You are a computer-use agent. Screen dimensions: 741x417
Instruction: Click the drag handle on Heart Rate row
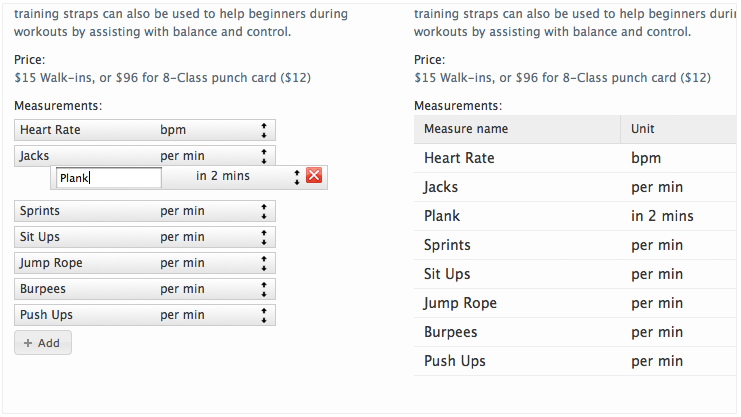point(264,130)
